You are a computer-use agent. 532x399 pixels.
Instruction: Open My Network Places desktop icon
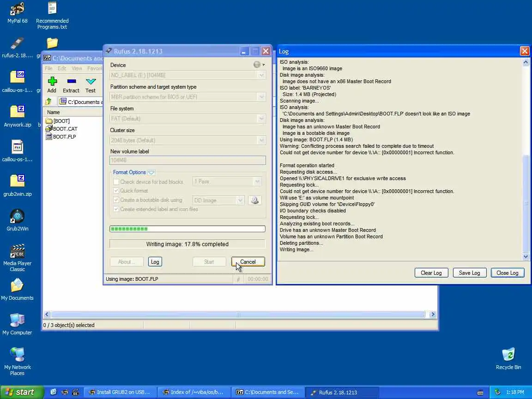tap(17, 362)
